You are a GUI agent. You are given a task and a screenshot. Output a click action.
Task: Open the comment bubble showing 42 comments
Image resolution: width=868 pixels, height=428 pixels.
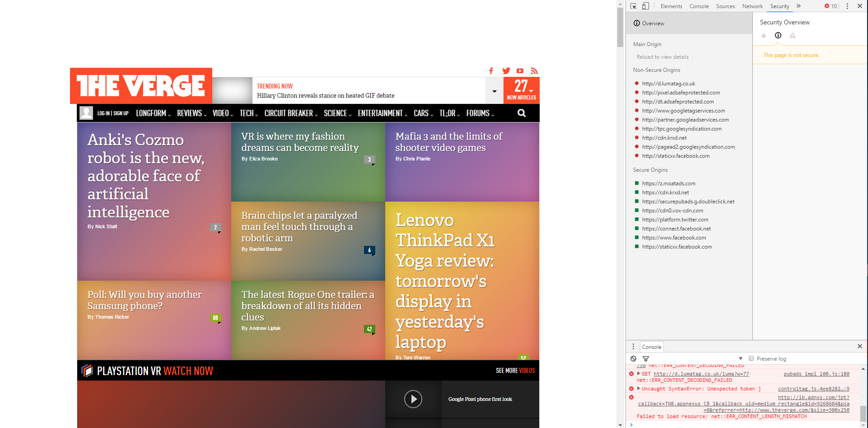pyautogui.click(x=369, y=329)
